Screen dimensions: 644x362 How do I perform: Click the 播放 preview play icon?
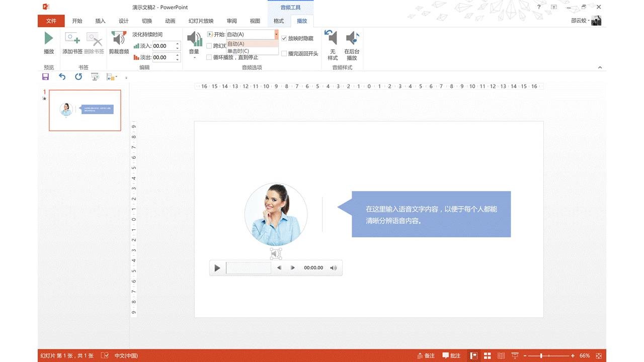coord(48,39)
